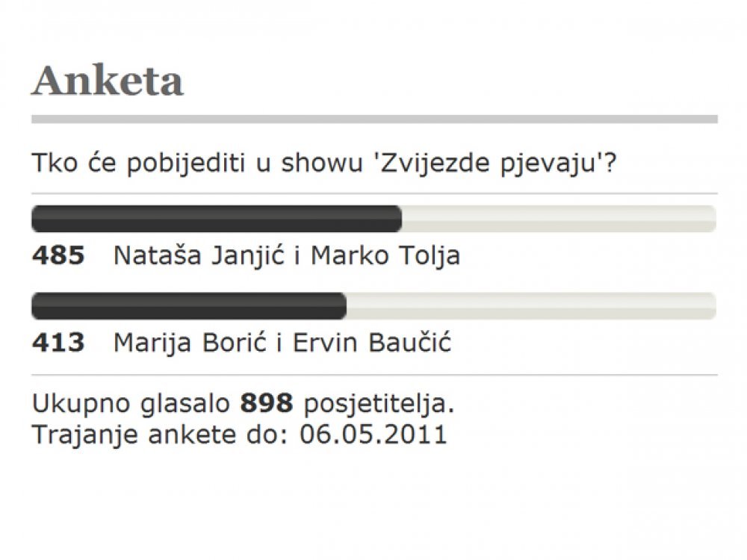
Task: Click the Marko Tolja name
Action: (x=385, y=255)
